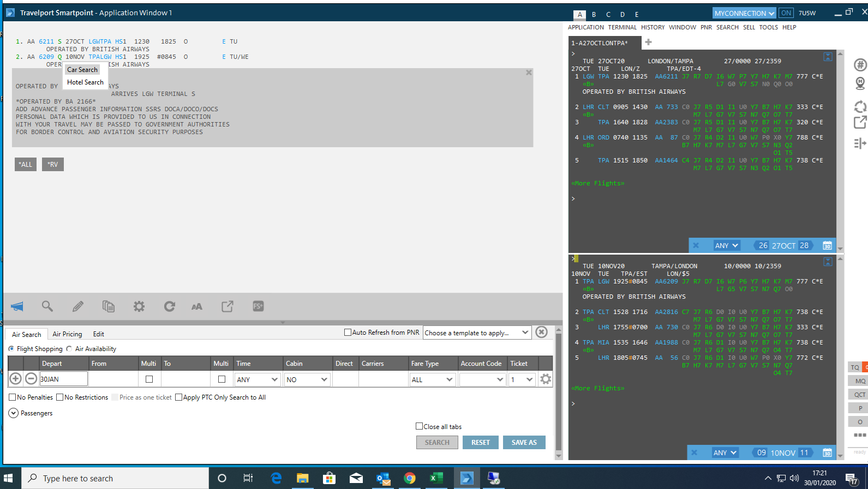Open the Fare Type dropdown showing ALL
Image resolution: width=868 pixels, height=489 pixels.
[432, 379]
